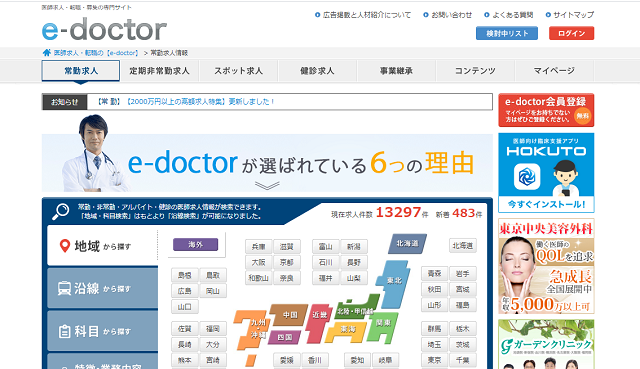Select 福岡 prefecture button
The width and height of the screenshot is (640, 369).
pyautogui.click(x=213, y=329)
